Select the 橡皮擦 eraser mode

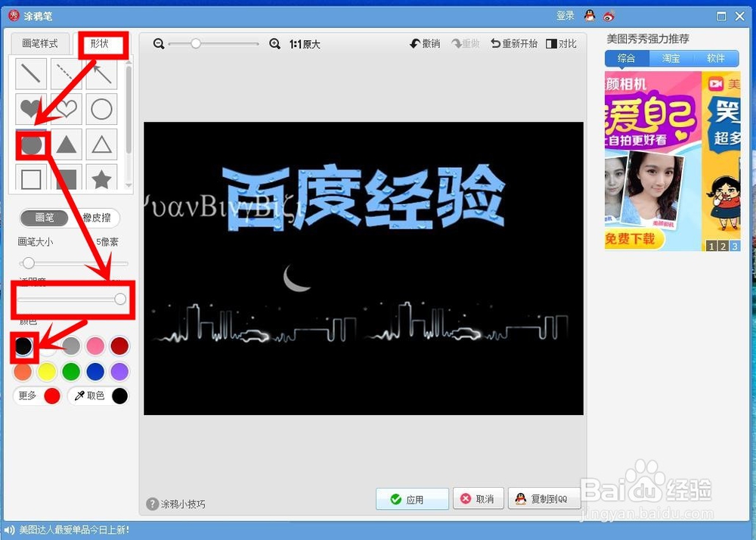tap(97, 218)
